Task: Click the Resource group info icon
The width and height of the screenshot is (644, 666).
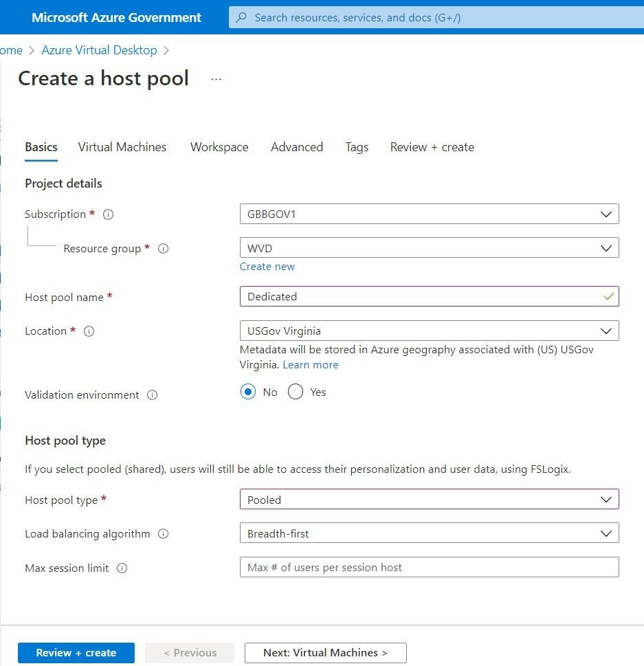Action: point(163,249)
